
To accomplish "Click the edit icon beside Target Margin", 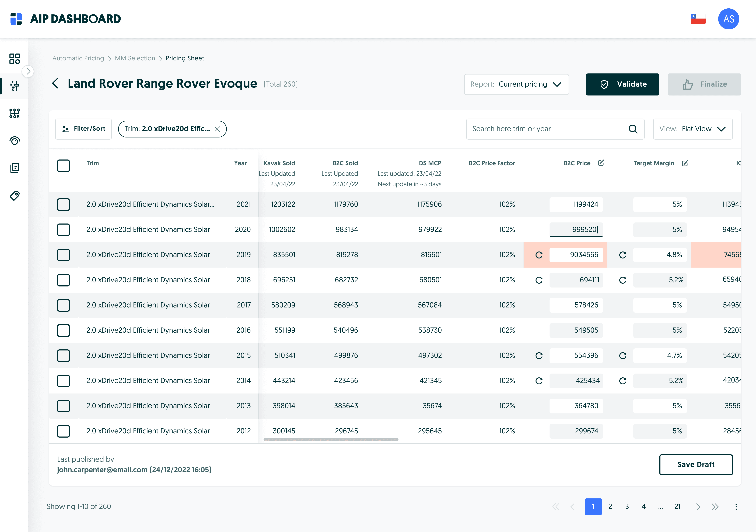I will click(685, 163).
